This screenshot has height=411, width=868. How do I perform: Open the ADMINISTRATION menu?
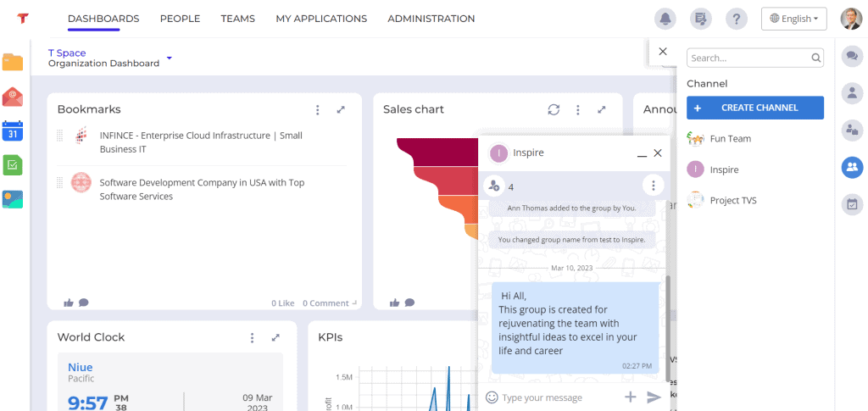click(x=431, y=19)
